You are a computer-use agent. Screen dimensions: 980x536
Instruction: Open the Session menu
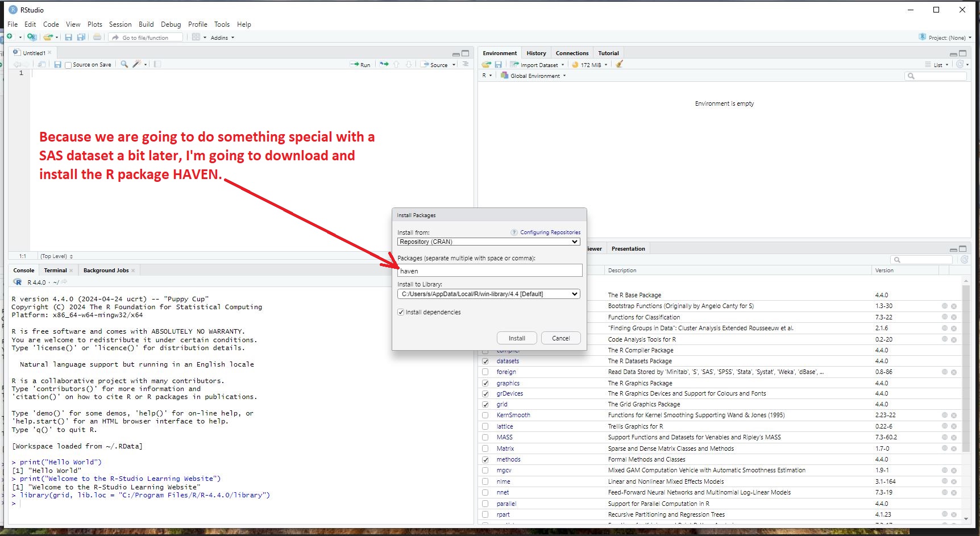click(x=120, y=24)
